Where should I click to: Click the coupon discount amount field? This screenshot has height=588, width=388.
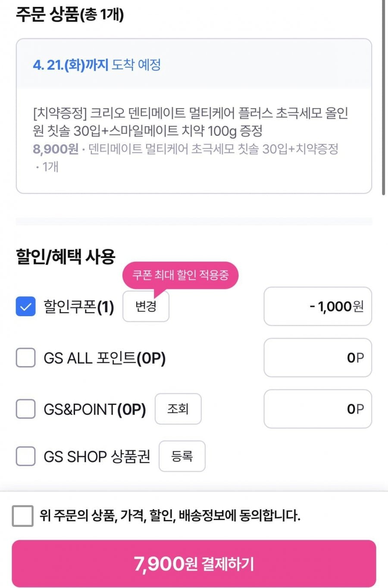click(317, 306)
